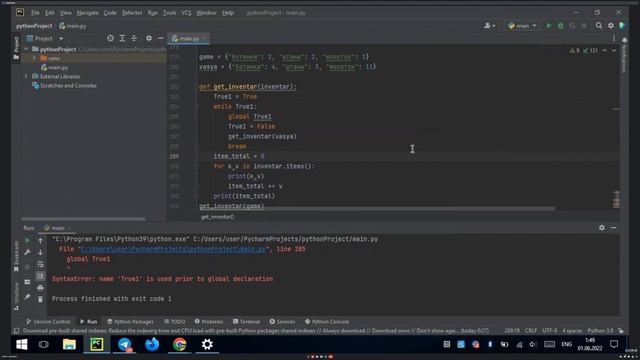Open the Window menu
The image size is (640, 360).
point(206,13)
